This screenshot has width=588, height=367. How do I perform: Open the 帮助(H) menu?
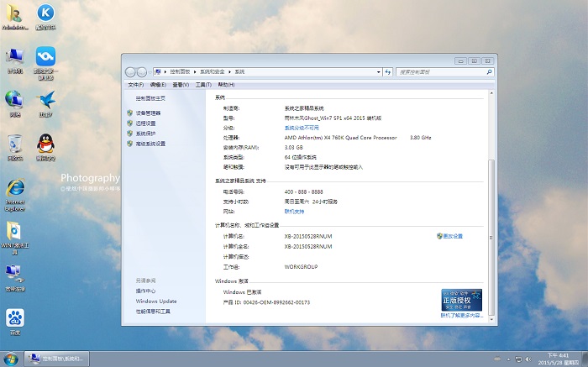226,85
